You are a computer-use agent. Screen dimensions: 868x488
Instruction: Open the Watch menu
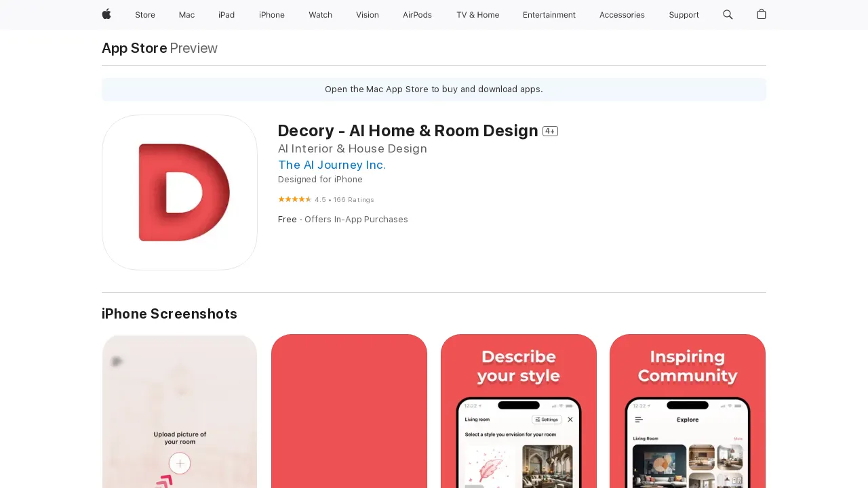tap(320, 15)
